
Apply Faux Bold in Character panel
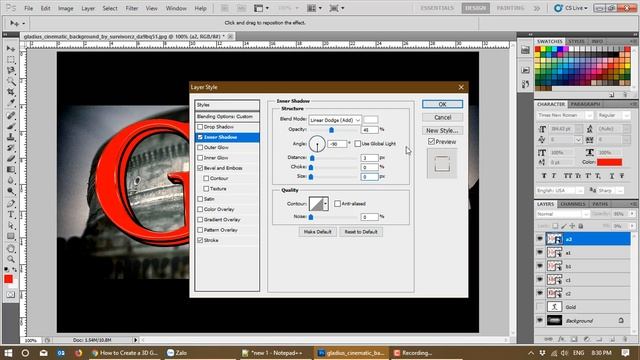(x=544, y=176)
